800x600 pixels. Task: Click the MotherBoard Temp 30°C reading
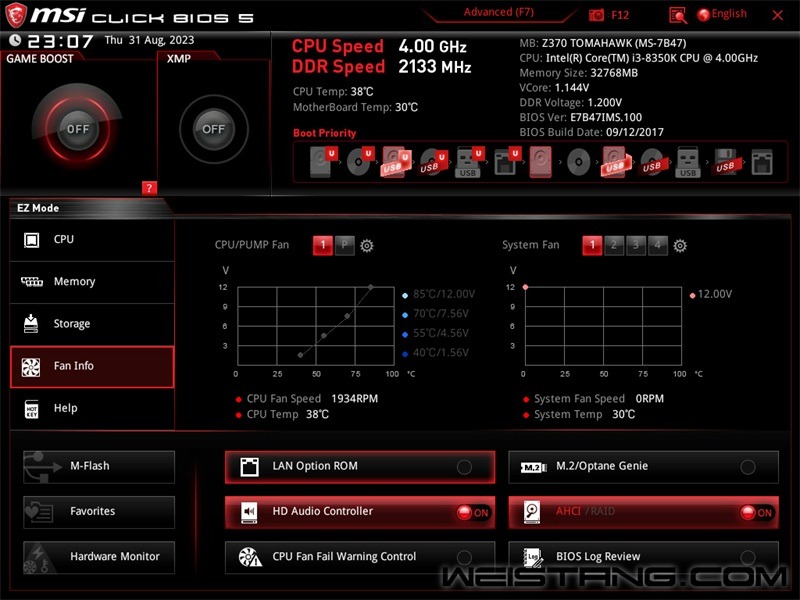pyautogui.click(x=355, y=108)
